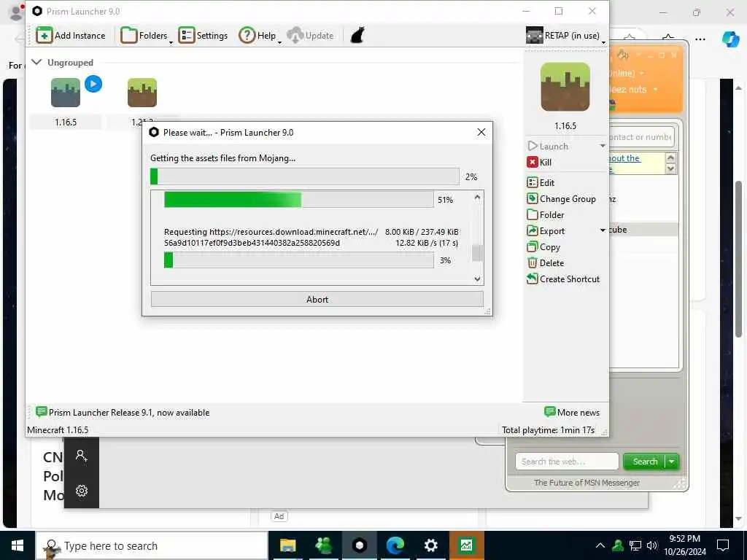Click Edit in the instance sidebar
747x560 pixels.
pyautogui.click(x=541, y=183)
